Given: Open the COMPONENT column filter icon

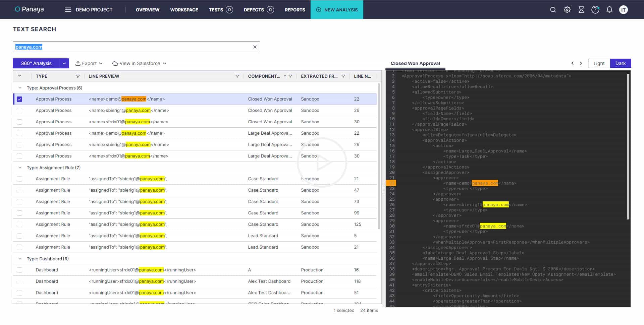Looking at the screenshot, I should pyautogui.click(x=290, y=76).
